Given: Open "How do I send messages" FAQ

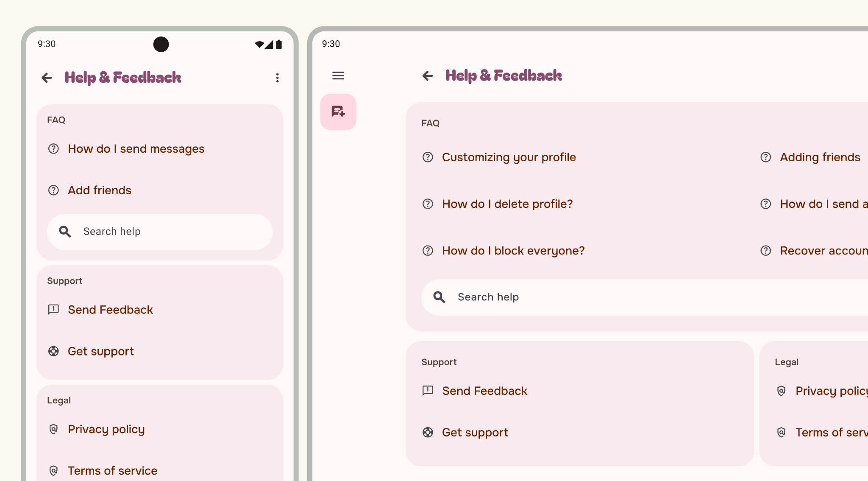Looking at the screenshot, I should [136, 149].
